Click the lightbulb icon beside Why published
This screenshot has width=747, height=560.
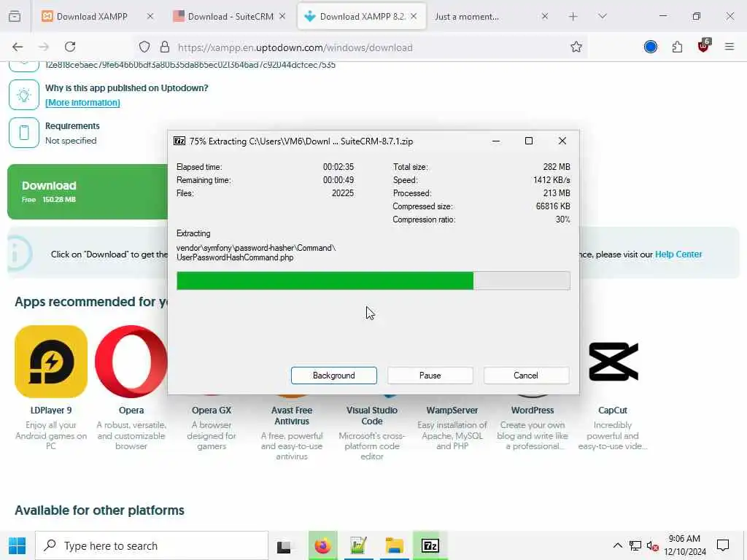pos(24,95)
